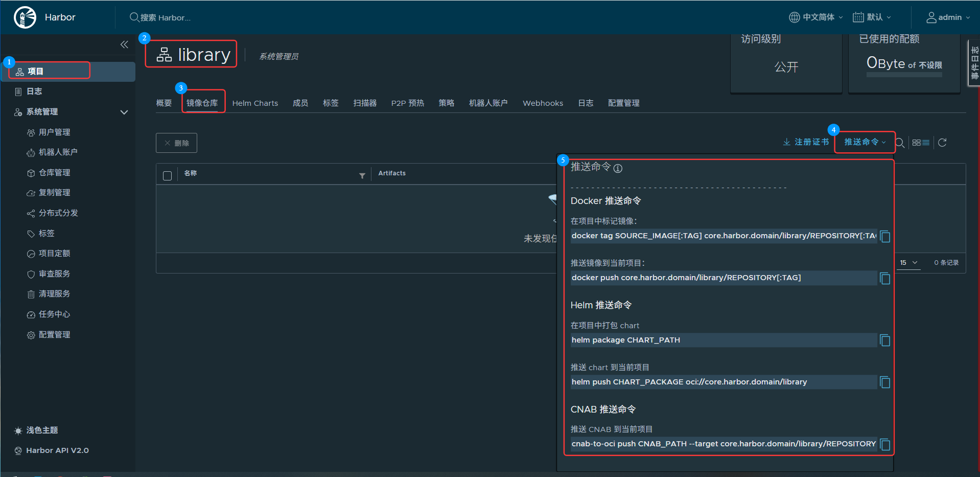Open the name column filter icon

[x=362, y=176]
